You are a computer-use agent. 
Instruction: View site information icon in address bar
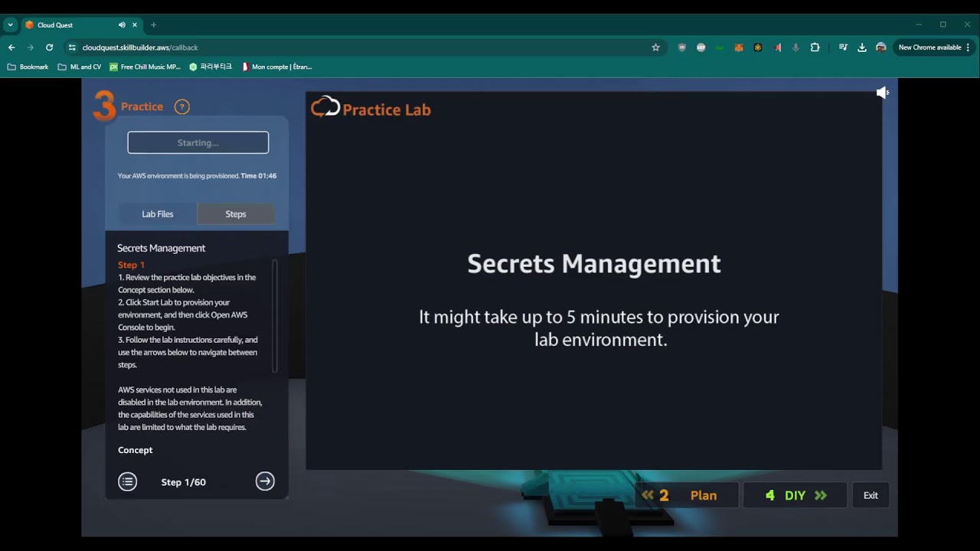[x=73, y=47]
